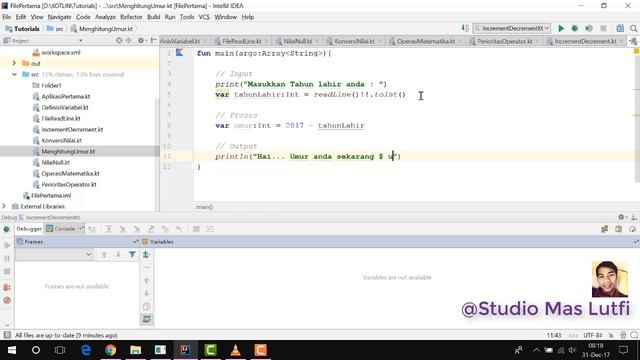Viewport: 640px width, 360px height.
Task: Click the grey Stop icon in the top toolbar
Action: click(603, 28)
